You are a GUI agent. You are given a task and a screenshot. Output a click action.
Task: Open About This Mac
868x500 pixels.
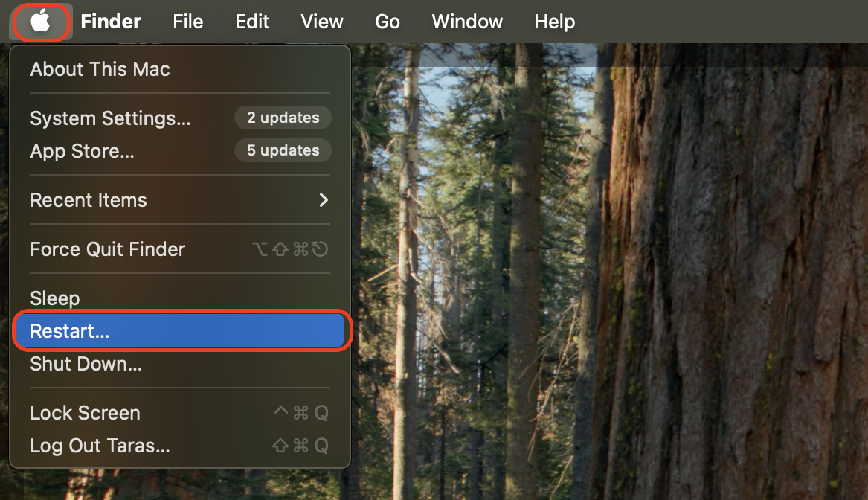[x=100, y=69]
